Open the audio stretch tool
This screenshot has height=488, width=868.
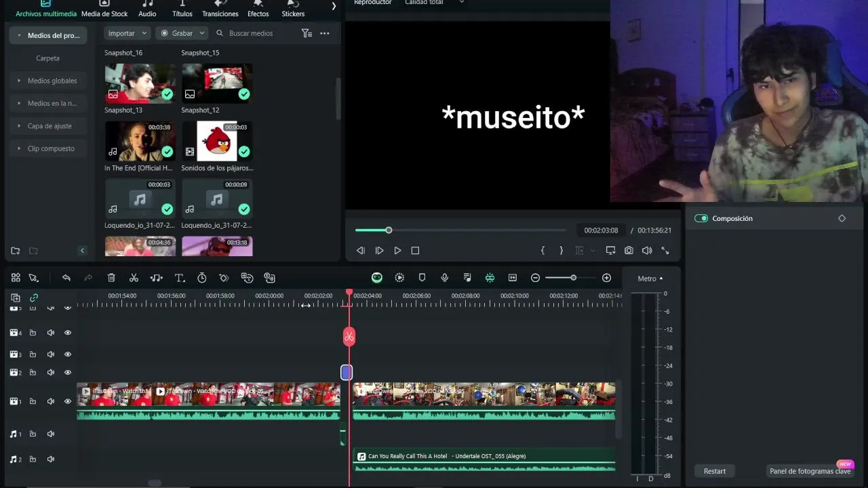coord(157,278)
